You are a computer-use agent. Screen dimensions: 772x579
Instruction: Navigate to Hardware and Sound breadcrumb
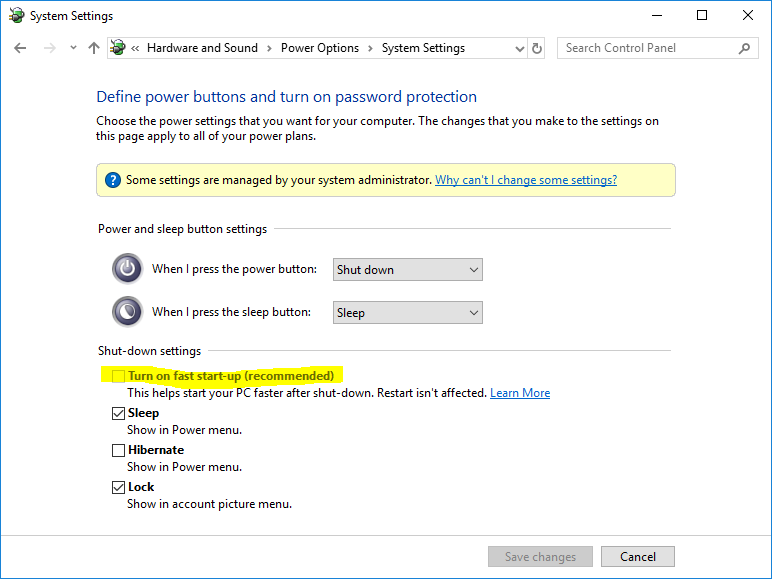[x=202, y=48]
